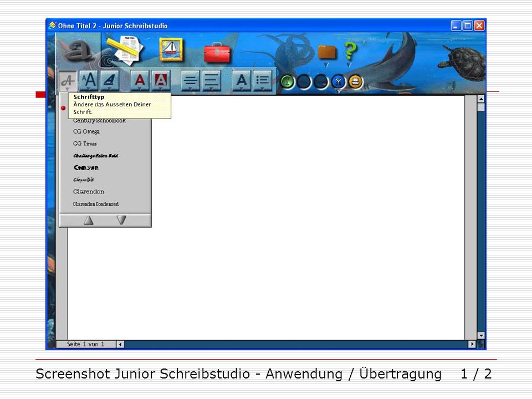The image size is (532, 399).
Task: Click the Schrifttyp font type button
Action: [68, 81]
